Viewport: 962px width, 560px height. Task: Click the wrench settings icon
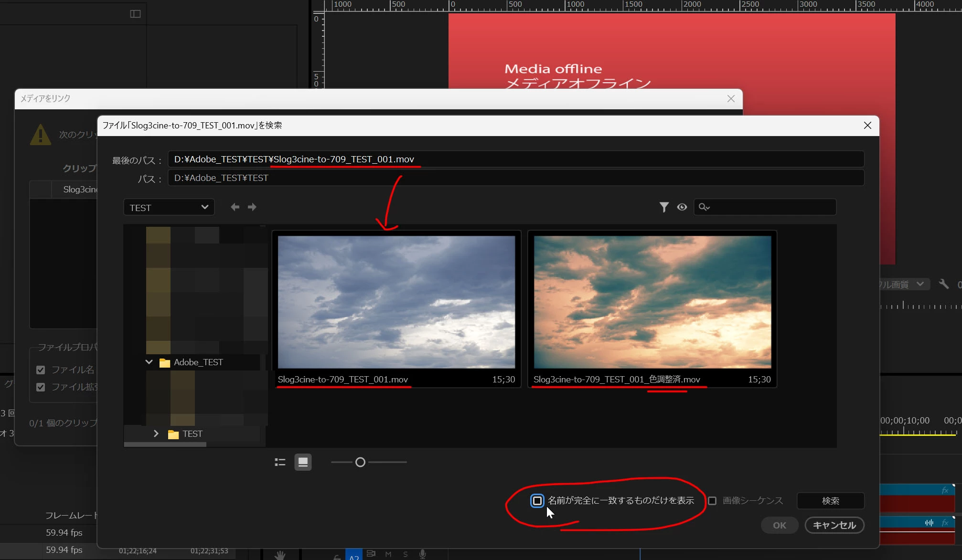(943, 284)
